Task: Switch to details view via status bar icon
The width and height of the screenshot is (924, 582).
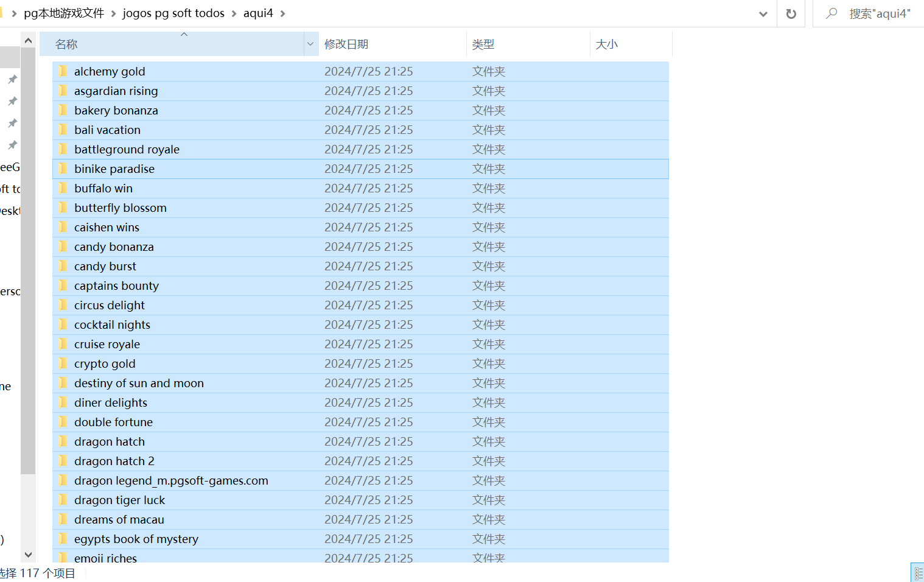Action: pos(918,573)
